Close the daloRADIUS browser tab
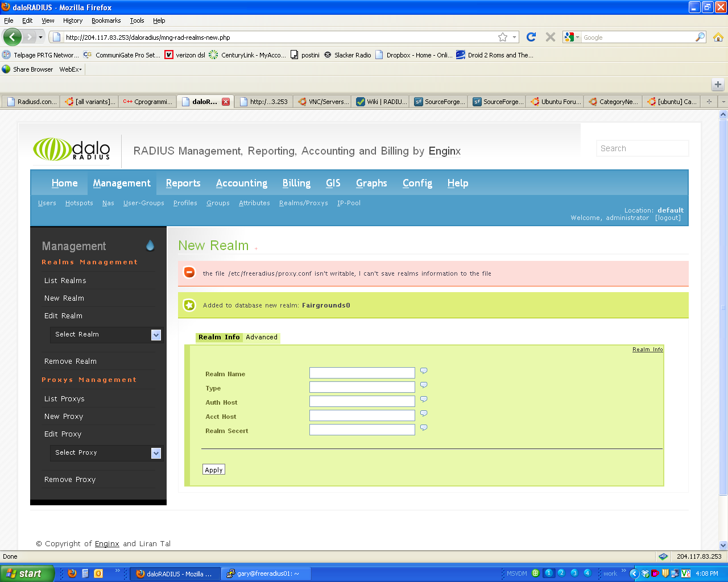Screen dimensions: 728x582 226,102
